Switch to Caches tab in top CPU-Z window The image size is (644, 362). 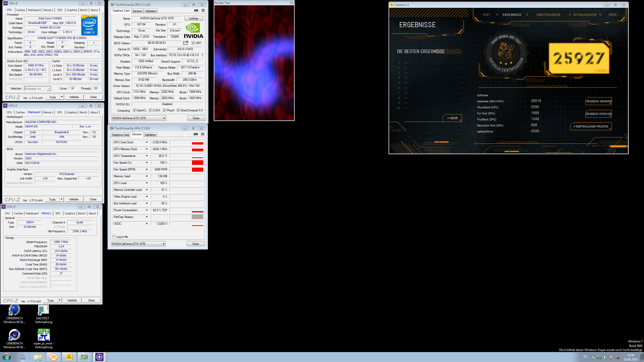pos(21,10)
